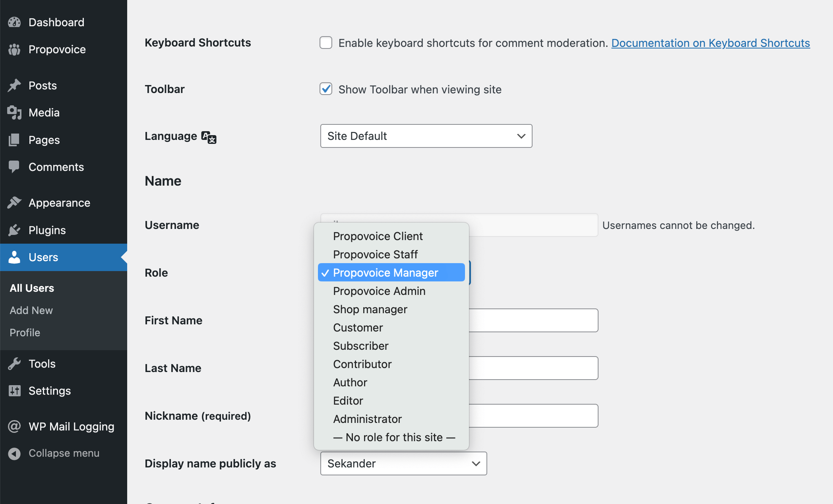Click the Plugins plug icon
Screen dimensions: 833x504
click(x=14, y=230)
